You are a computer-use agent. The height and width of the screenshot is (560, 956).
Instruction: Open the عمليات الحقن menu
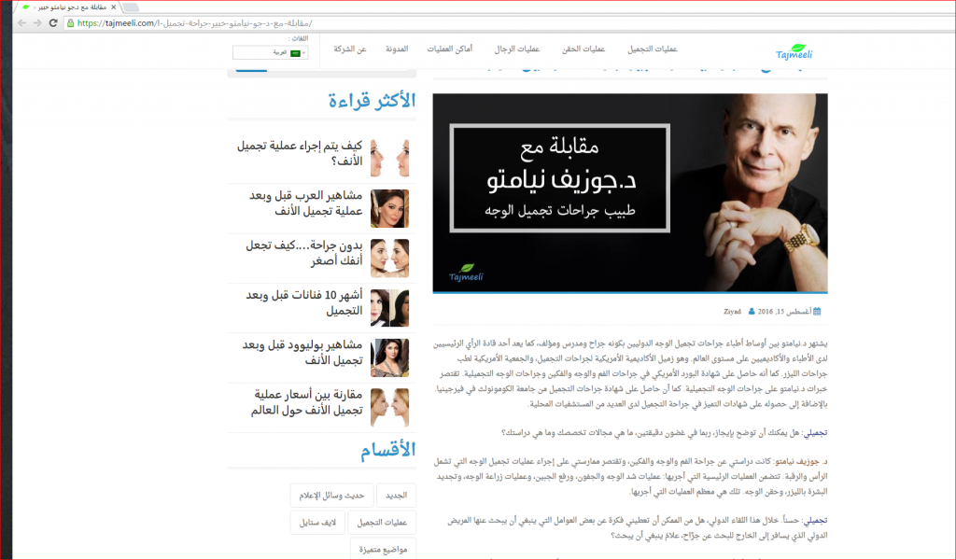583,49
